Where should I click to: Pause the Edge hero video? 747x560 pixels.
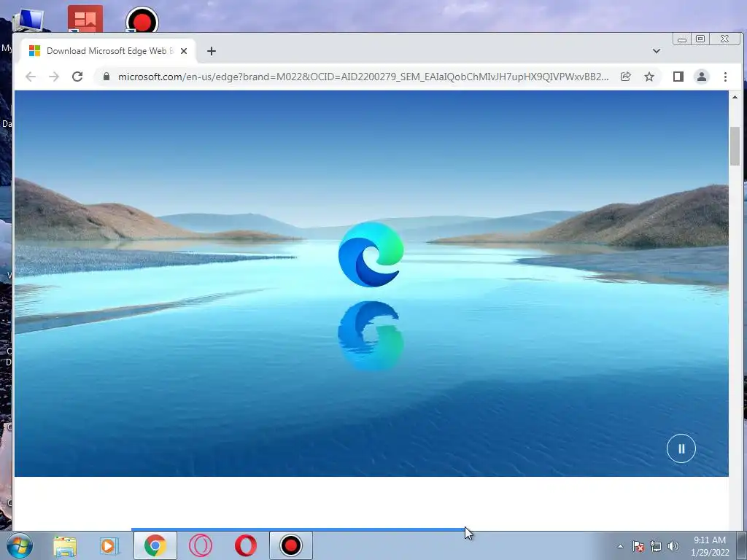[681, 448]
